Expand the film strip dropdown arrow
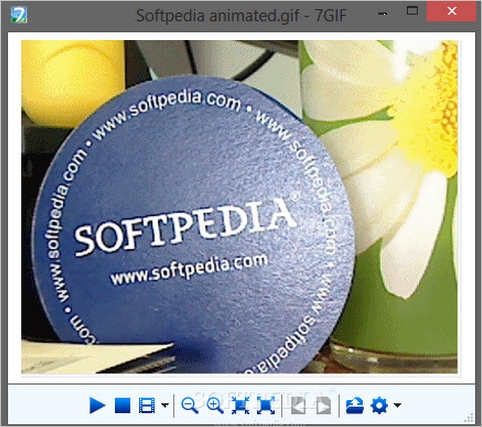The width and height of the screenshot is (482, 427). pos(165,405)
